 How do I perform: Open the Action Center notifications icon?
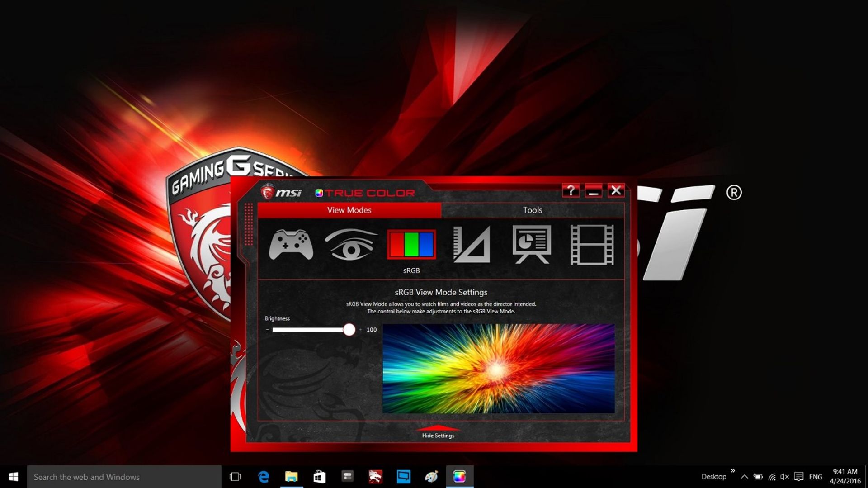click(x=799, y=477)
